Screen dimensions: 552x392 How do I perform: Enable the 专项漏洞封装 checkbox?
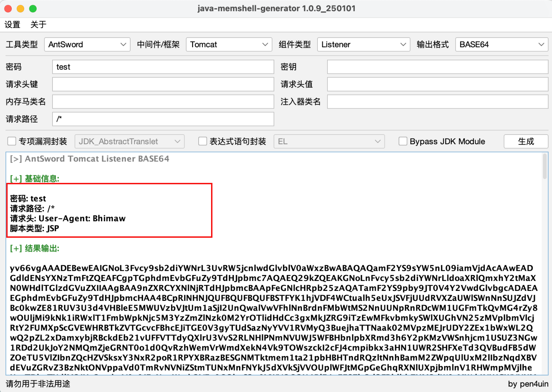click(x=12, y=141)
